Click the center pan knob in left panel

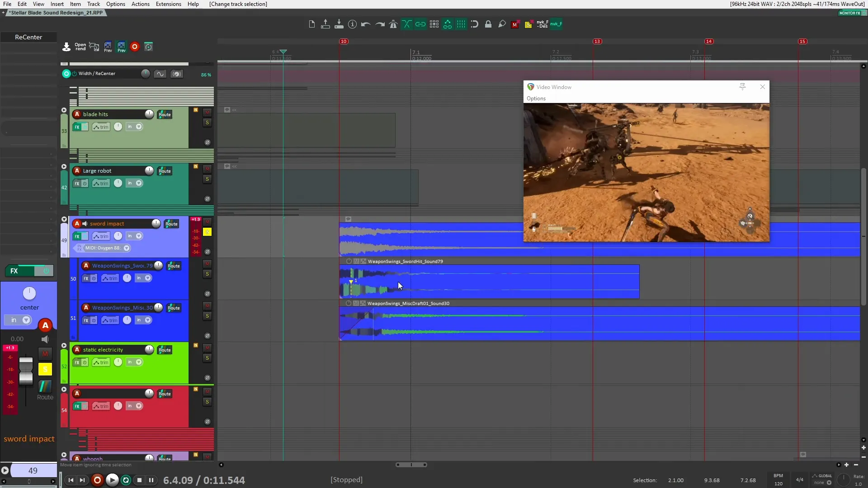point(29,294)
